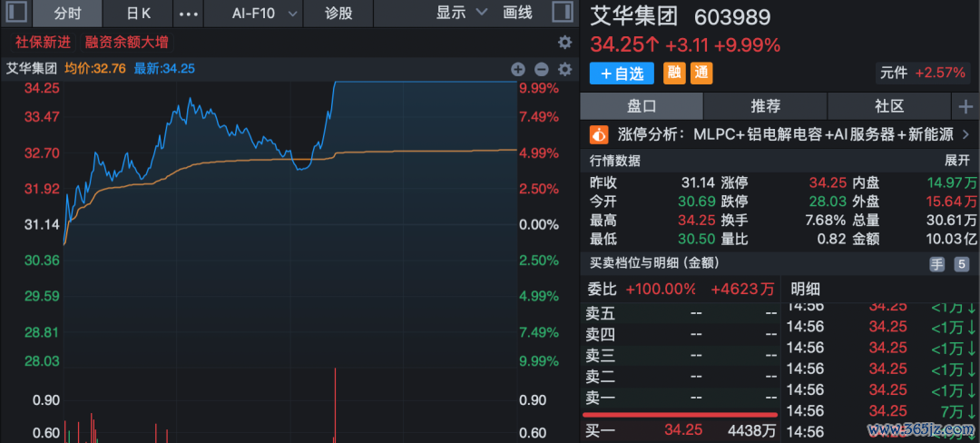Screen dimensions: 980x443
Task: Open chart settings gear beside zoom icons
Action: click(564, 69)
